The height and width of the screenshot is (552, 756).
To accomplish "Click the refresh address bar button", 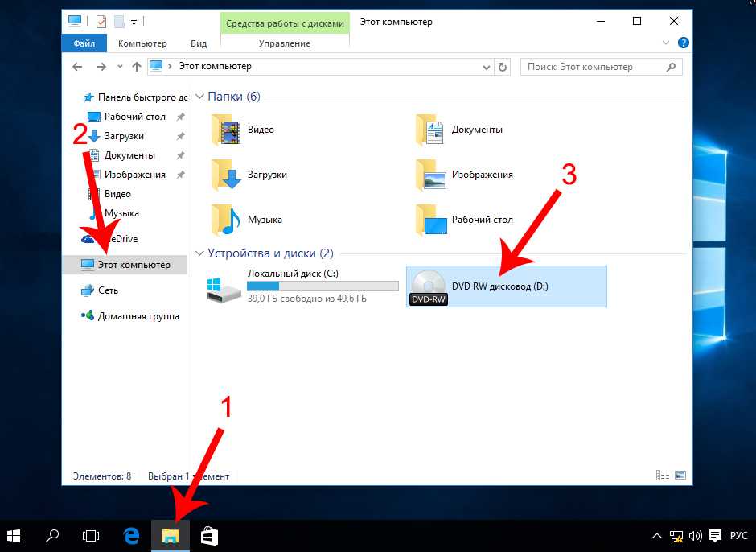I will [x=503, y=67].
